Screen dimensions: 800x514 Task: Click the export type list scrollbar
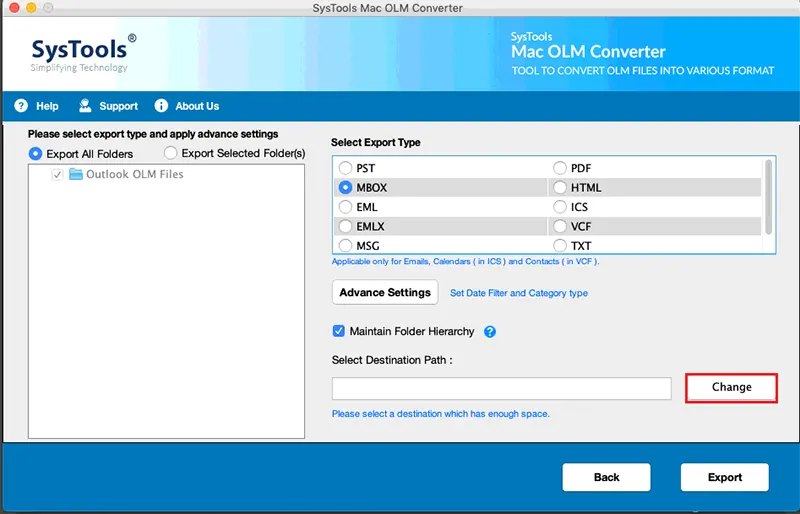[x=768, y=197]
